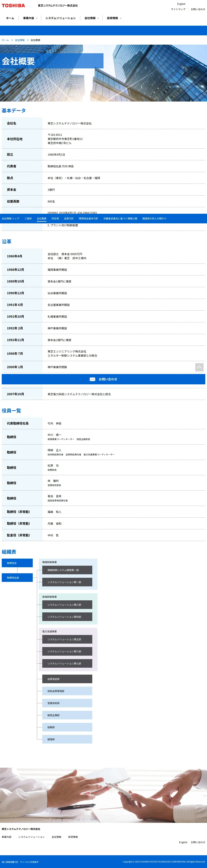Click the 組織表 section heading
This screenshot has height=868, width=207.
click(x=9, y=552)
